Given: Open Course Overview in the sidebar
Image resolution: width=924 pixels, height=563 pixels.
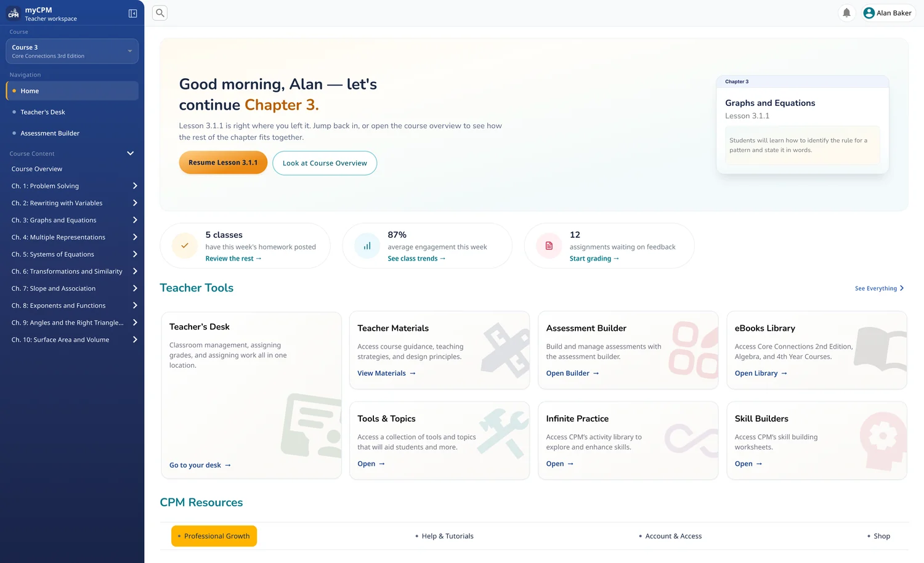Looking at the screenshot, I should click(37, 169).
